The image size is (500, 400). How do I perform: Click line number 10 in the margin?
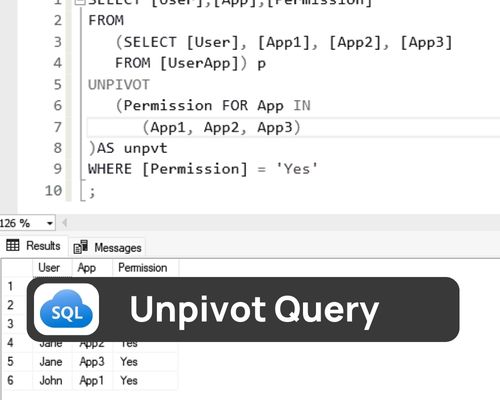pyautogui.click(x=53, y=191)
